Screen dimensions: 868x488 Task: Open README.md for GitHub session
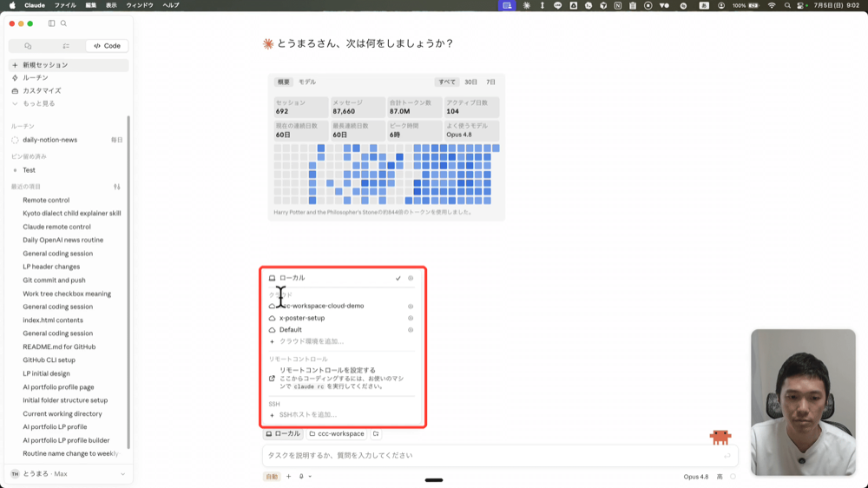[x=59, y=346]
